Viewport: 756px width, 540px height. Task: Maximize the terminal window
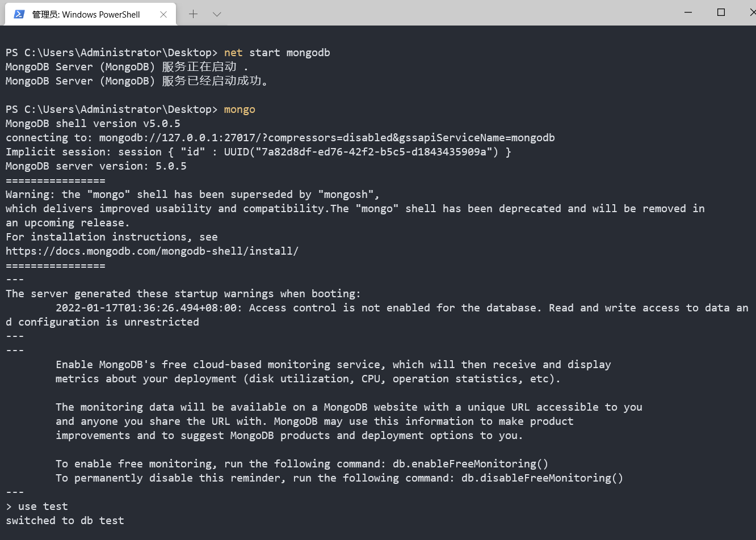(721, 12)
